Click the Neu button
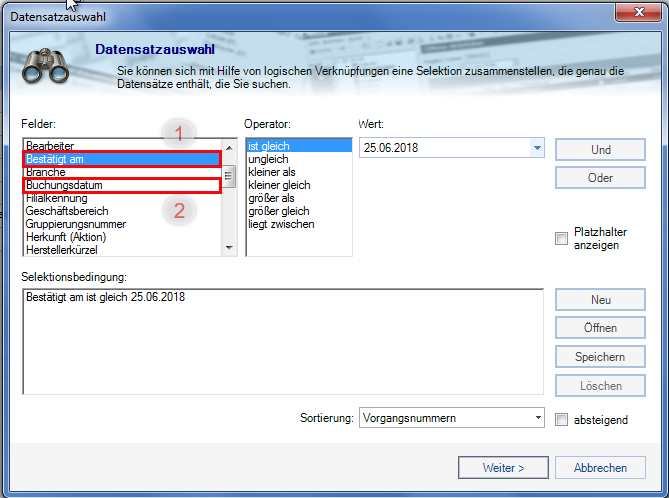669x498 pixels. tap(600, 301)
